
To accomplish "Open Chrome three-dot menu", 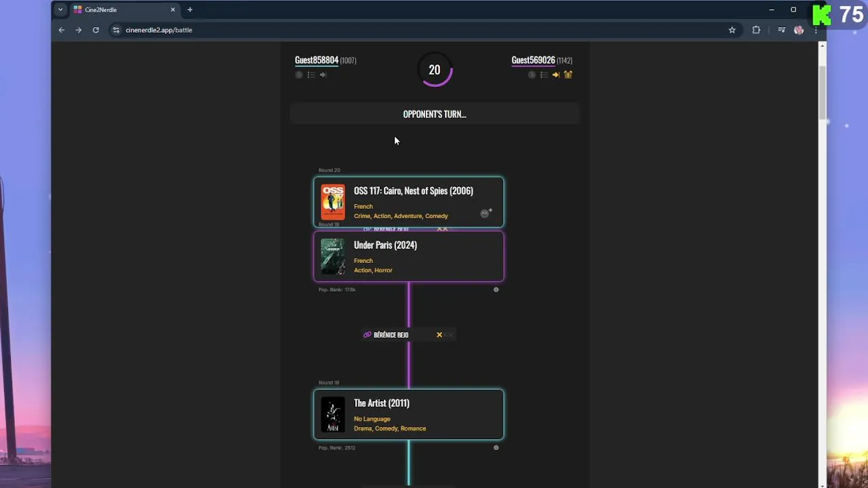I will (x=815, y=30).
